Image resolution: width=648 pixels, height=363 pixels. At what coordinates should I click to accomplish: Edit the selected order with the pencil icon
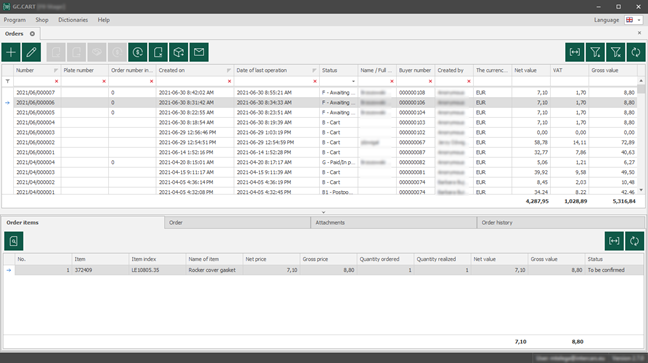(x=31, y=52)
